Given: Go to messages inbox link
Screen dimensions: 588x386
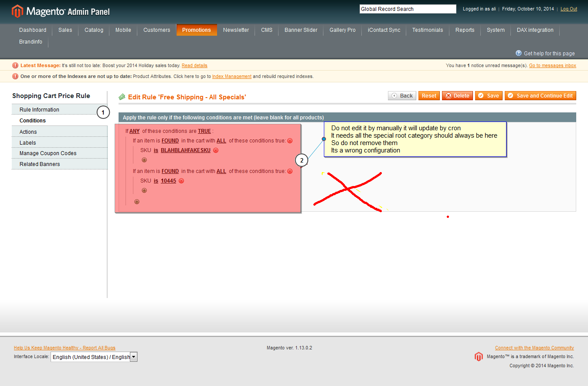Looking at the screenshot, I should tap(553, 65).
